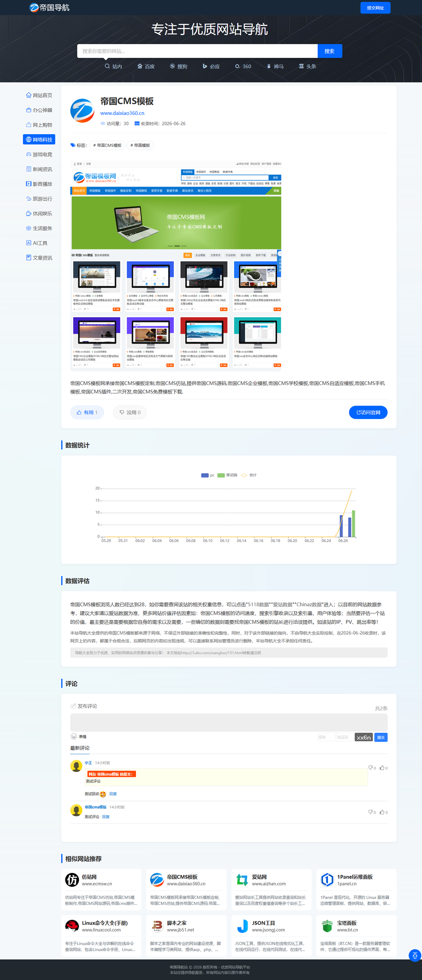This screenshot has height=980, width=422.
Task: Select the 360 search engine option
Action: coord(243,66)
